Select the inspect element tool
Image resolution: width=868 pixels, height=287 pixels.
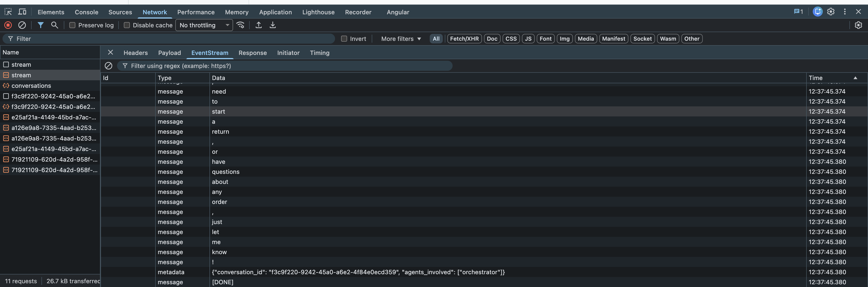point(8,12)
